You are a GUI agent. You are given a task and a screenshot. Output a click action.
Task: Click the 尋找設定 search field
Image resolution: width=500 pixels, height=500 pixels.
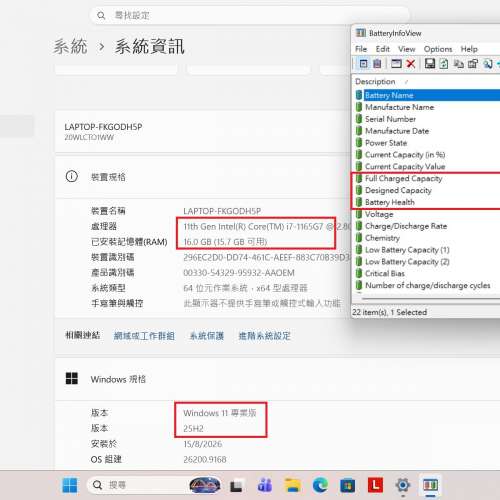click(x=249, y=15)
